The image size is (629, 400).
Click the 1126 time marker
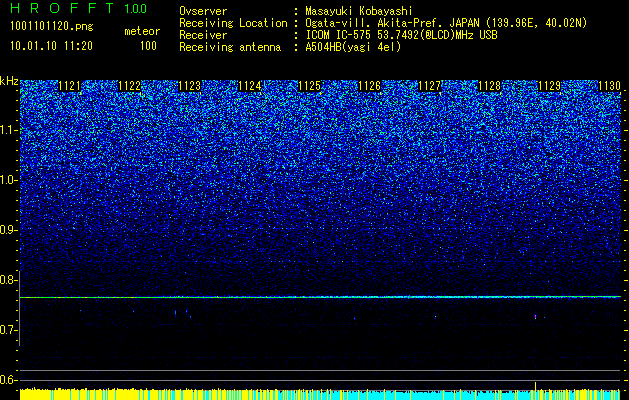point(369,86)
